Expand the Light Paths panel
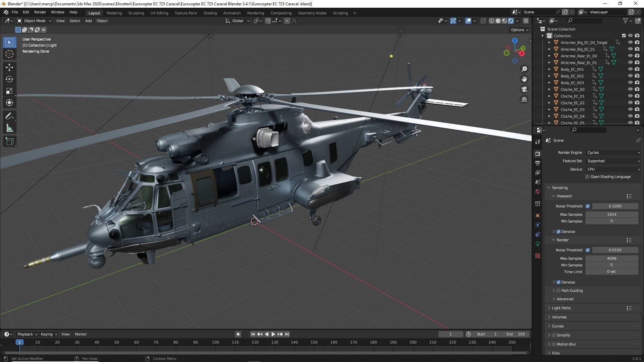The image size is (644, 362). tap(561, 308)
